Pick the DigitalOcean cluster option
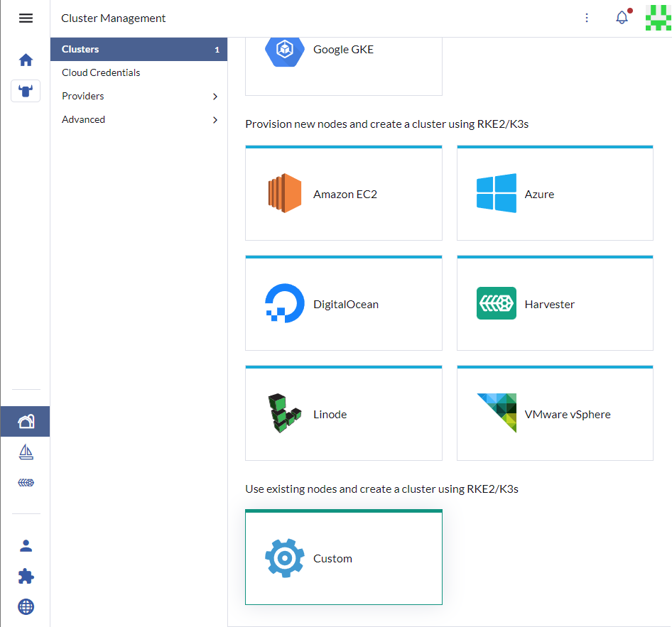The width and height of the screenshot is (672, 627). pyautogui.click(x=343, y=304)
